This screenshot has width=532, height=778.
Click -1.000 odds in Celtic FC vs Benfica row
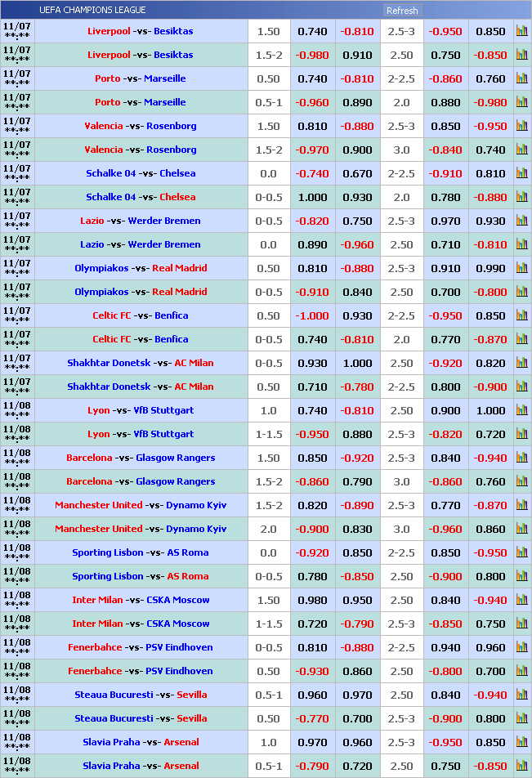pos(312,316)
